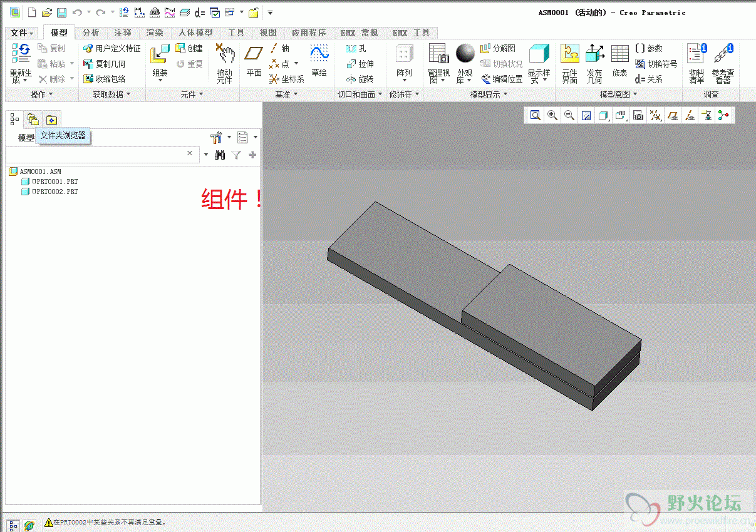Click the 坐标系 (Coordinate System) tool
The width and height of the screenshot is (756, 532).
click(286, 79)
